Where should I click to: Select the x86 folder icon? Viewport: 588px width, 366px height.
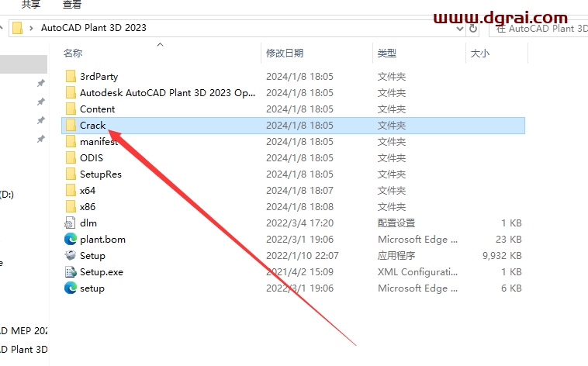coord(71,206)
